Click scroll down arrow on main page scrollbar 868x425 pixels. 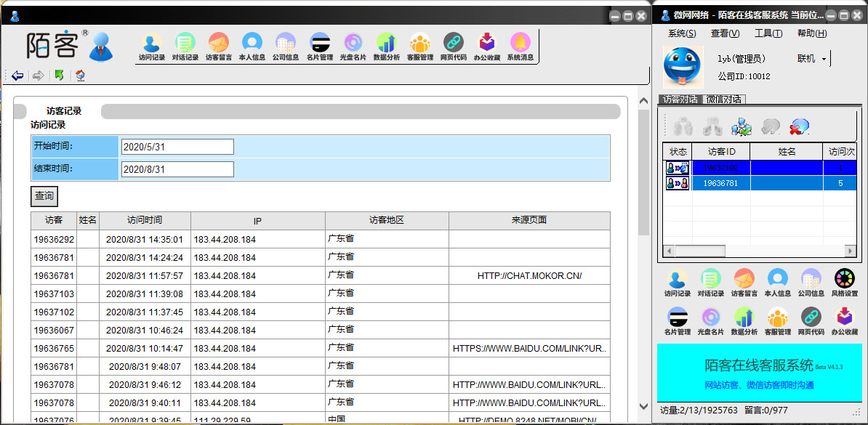pos(643,407)
